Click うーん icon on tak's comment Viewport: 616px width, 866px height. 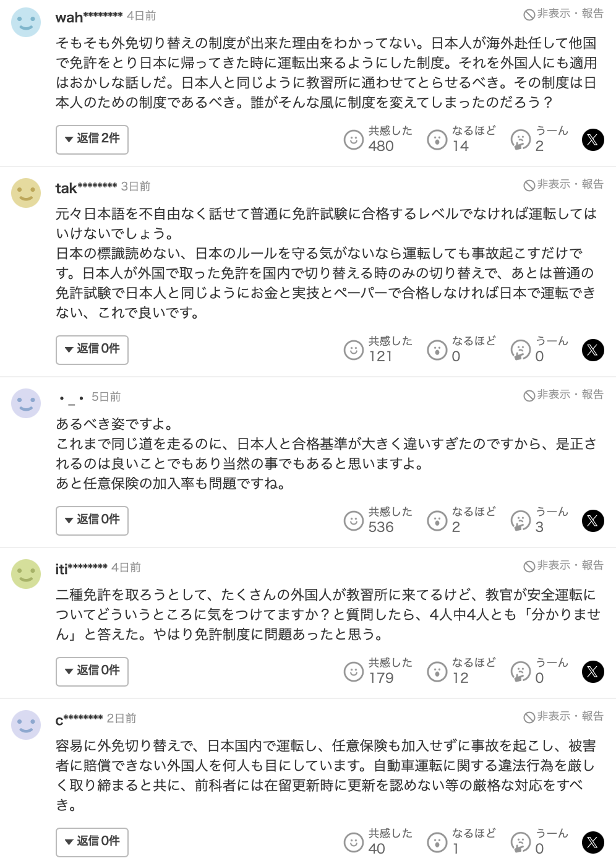521,350
